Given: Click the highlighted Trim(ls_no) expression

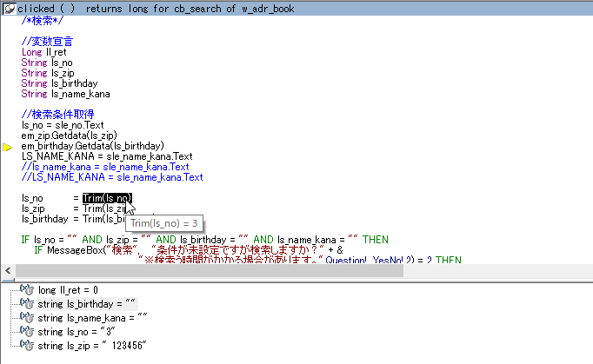Looking at the screenshot, I should click(x=108, y=198).
